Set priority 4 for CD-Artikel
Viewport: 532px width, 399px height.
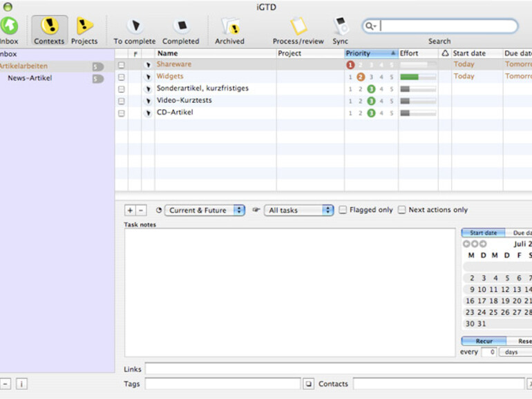click(x=381, y=113)
